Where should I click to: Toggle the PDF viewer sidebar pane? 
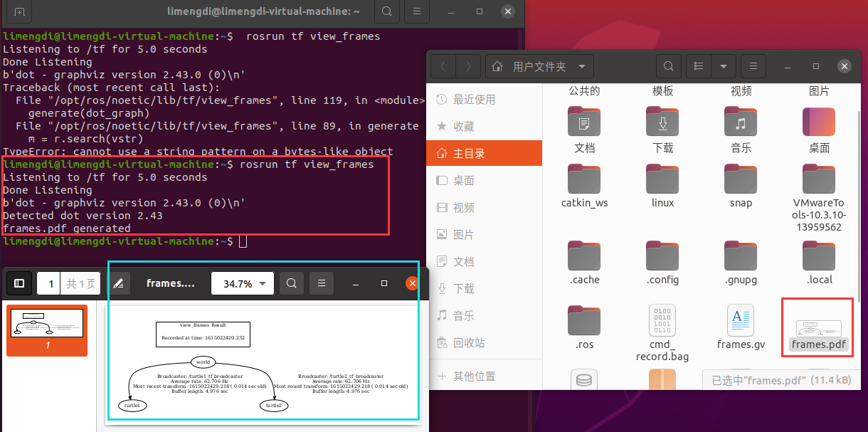pos(19,283)
